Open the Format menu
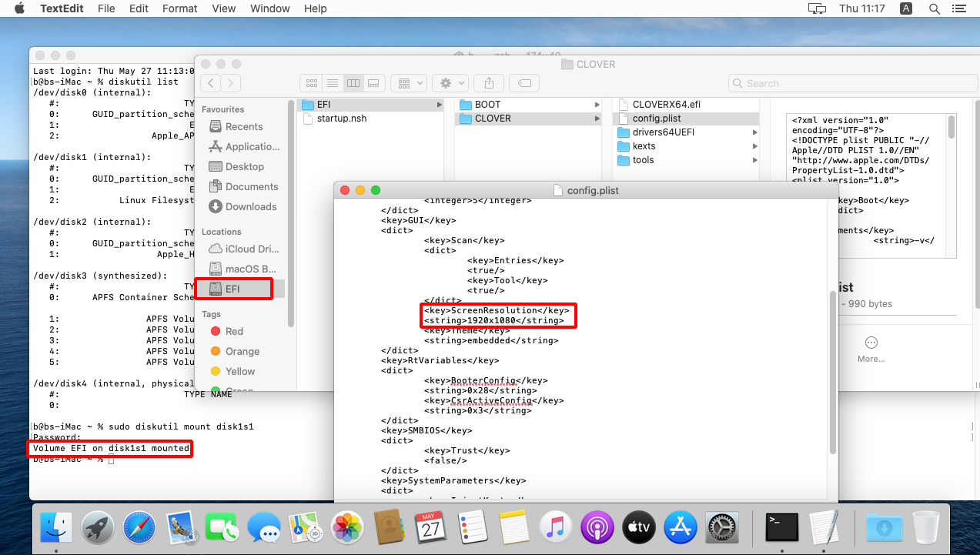This screenshot has height=555, width=980. point(179,8)
